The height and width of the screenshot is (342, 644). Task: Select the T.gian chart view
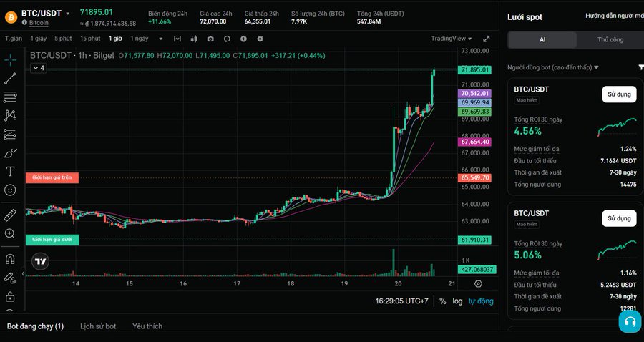coord(14,39)
